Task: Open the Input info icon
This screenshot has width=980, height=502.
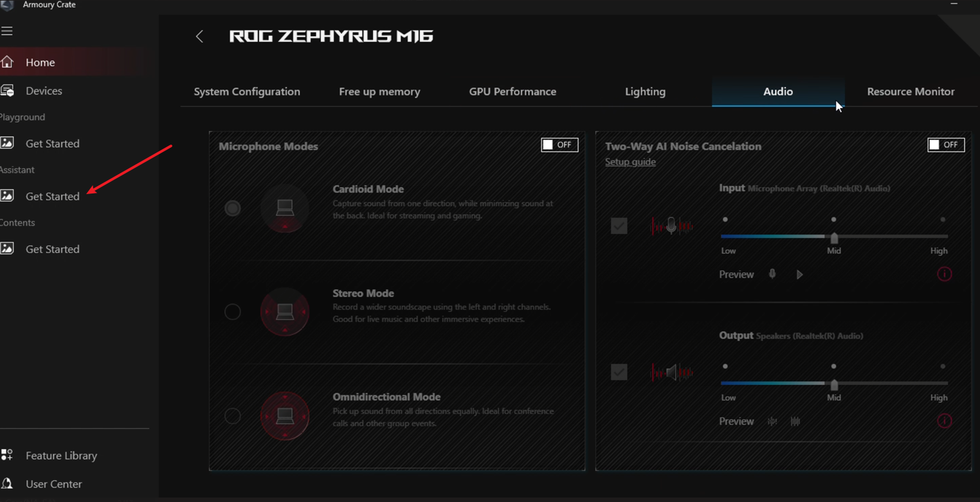Action: (x=944, y=274)
